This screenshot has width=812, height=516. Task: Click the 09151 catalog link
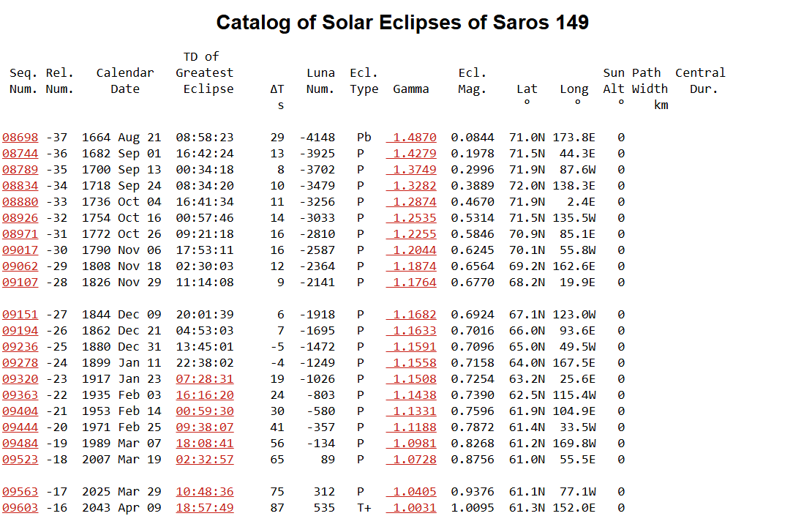pos(20,315)
